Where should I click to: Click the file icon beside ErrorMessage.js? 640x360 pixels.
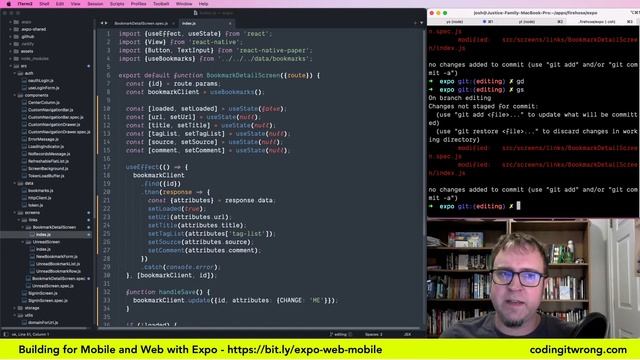coord(24,140)
